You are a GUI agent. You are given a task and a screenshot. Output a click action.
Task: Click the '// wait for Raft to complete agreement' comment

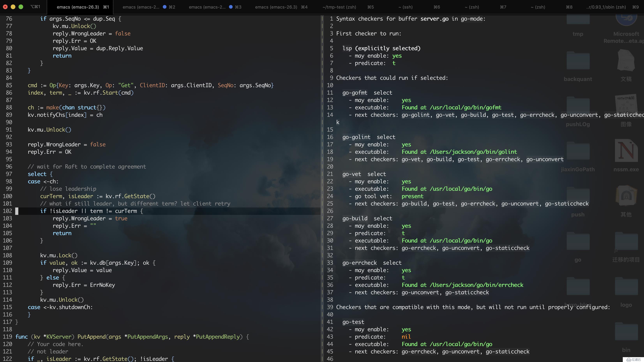point(87,167)
